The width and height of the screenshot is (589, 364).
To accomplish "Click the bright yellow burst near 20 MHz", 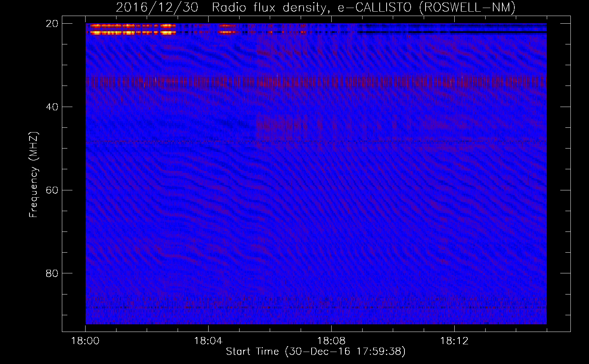I will pyautogui.click(x=133, y=29).
